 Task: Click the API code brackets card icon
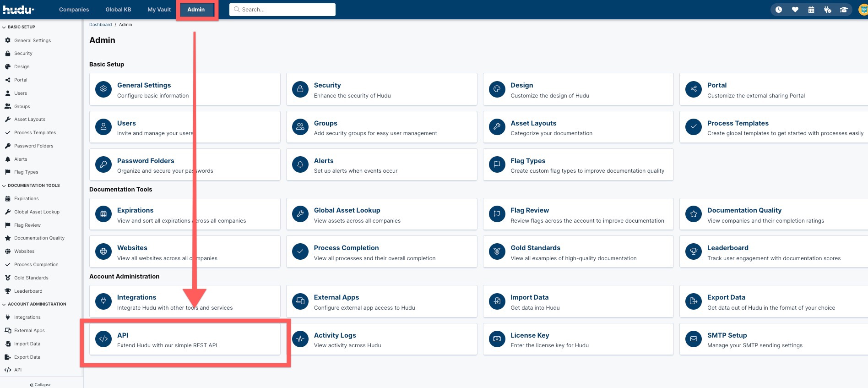pyautogui.click(x=103, y=339)
